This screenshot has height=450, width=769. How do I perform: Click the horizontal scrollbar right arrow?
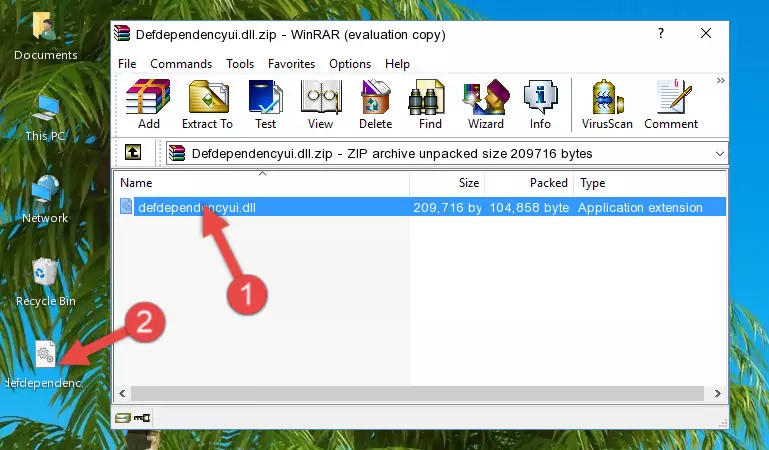click(x=717, y=393)
